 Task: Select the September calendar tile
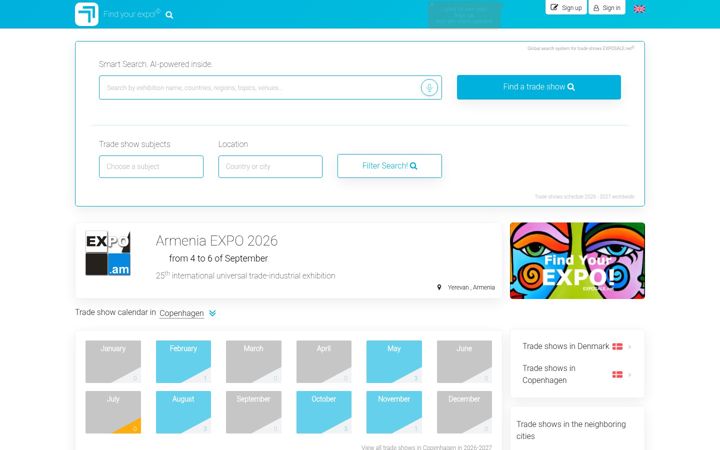pyautogui.click(x=253, y=412)
